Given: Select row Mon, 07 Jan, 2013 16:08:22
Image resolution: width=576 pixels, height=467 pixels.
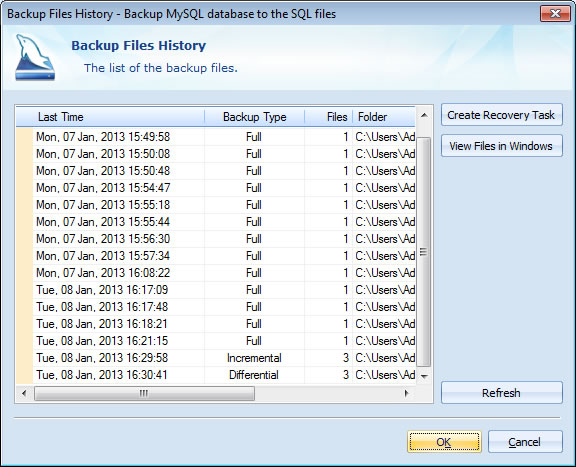Looking at the screenshot, I should 216,273.
